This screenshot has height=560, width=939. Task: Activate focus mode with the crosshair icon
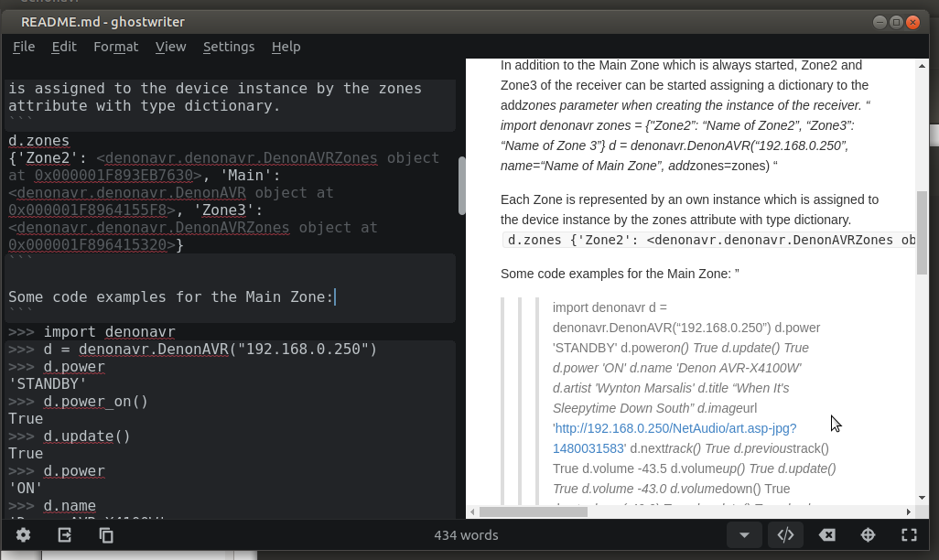coord(868,535)
